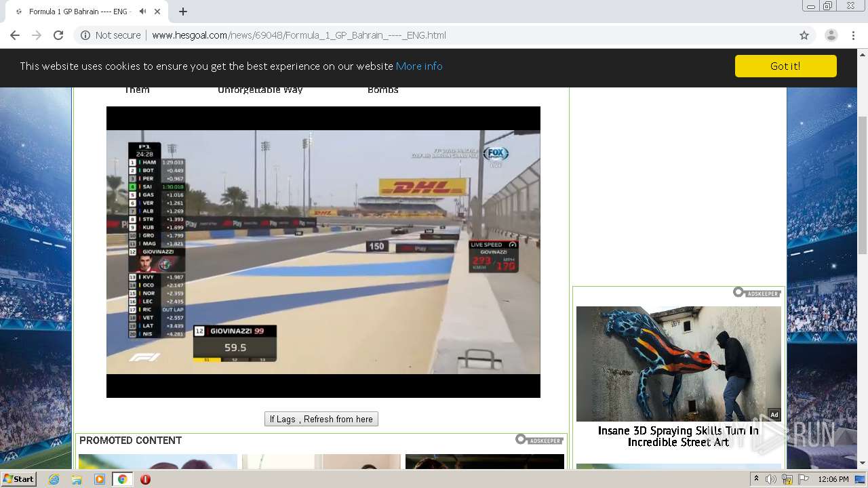Screen dimensions: 868x488
Task: Go forward in browser history
Action: [37, 35]
